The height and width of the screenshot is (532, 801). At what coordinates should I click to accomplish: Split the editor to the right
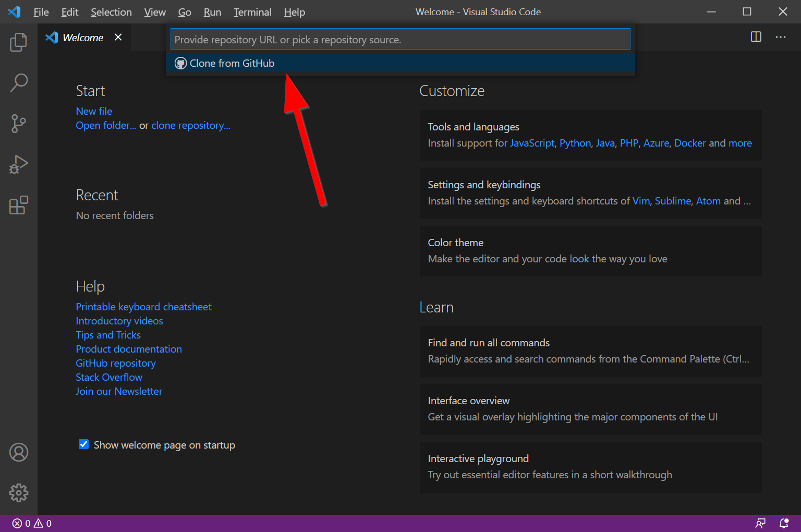(x=756, y=37)
